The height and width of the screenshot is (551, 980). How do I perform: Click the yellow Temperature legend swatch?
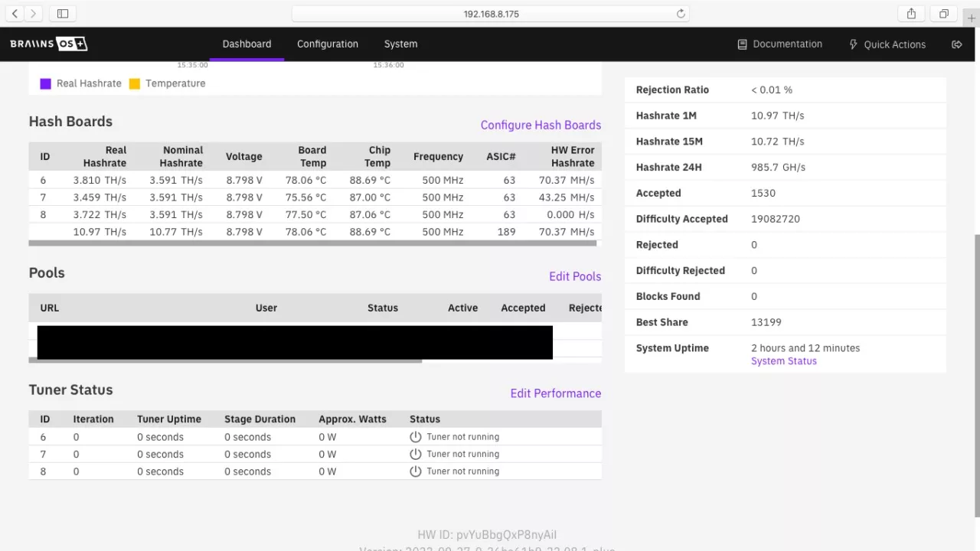click(135, 83)
